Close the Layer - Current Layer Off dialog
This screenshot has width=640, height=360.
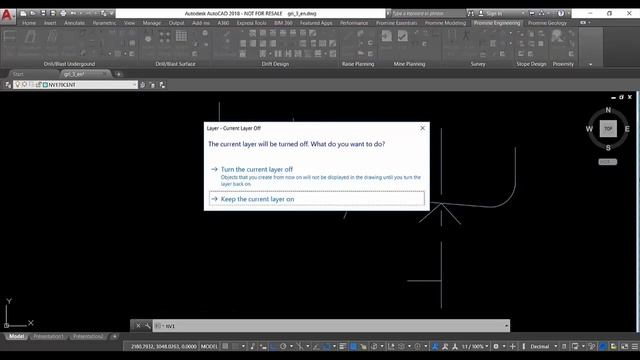422,128
